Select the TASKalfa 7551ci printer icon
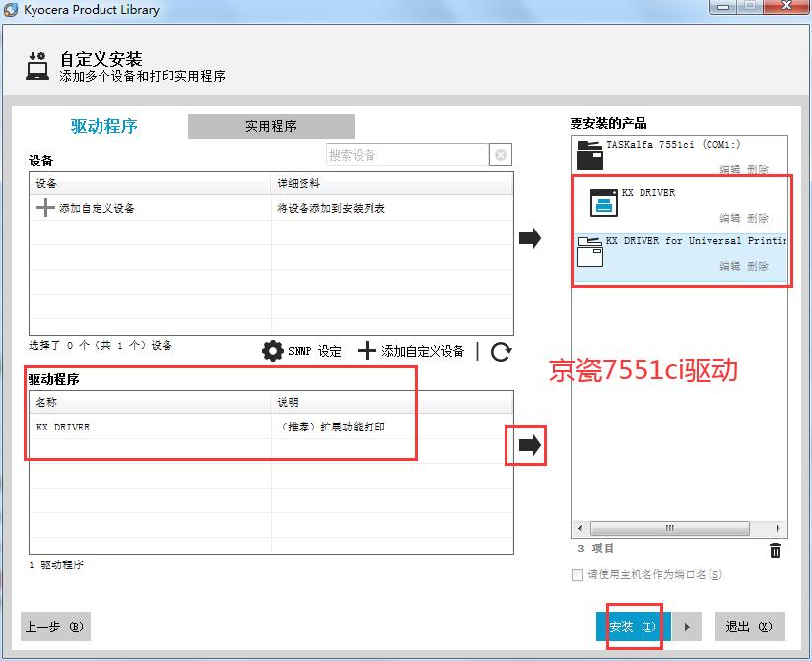The width and height of the screenshot is (812, 661). click(589, 153)
